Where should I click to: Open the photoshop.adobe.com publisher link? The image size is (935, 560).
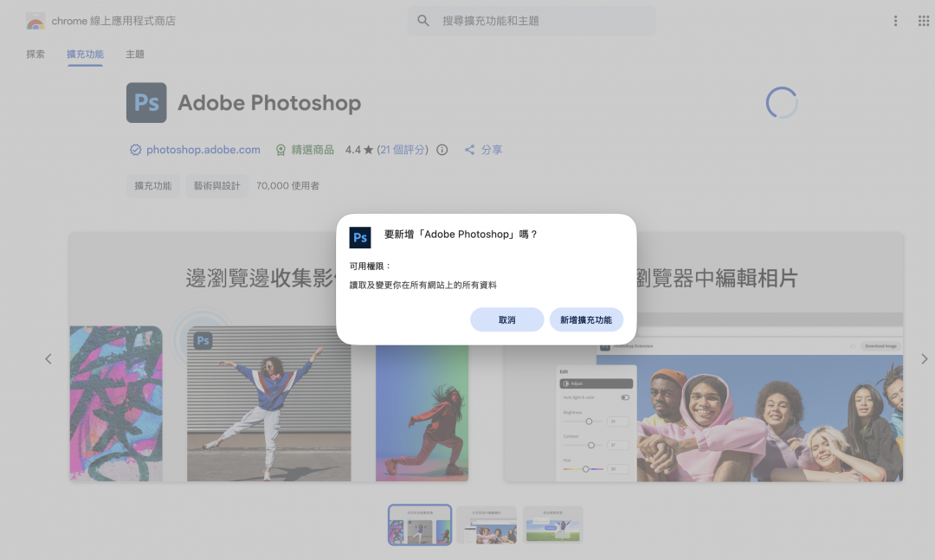pos(203,150)
